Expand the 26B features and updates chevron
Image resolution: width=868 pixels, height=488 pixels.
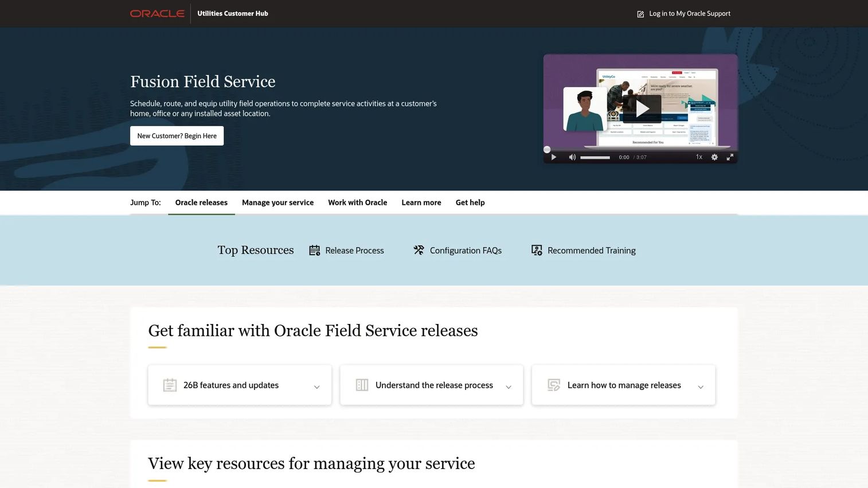coord(316,387)
